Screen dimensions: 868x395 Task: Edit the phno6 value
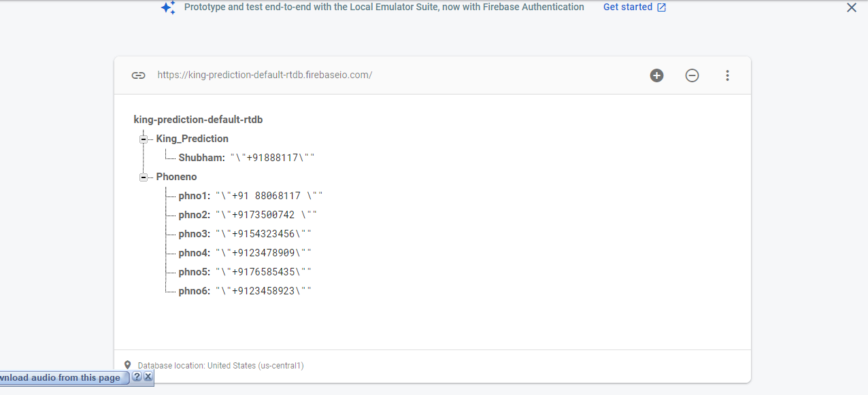click(263, 291)
